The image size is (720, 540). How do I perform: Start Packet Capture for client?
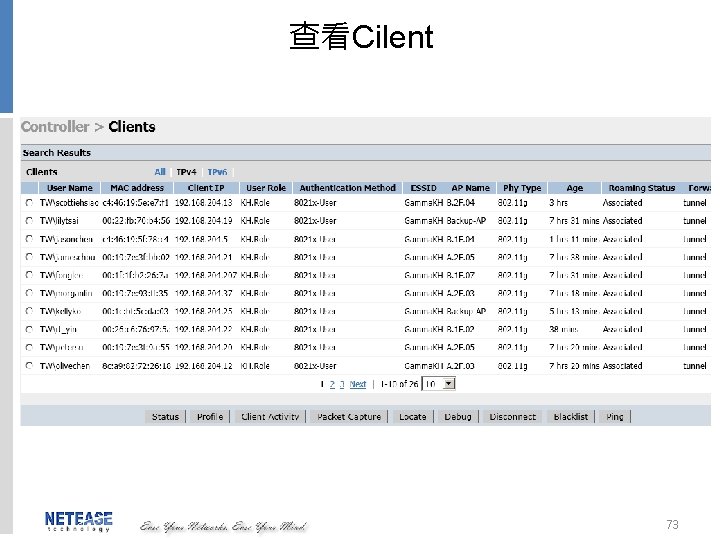click(349, 417)
